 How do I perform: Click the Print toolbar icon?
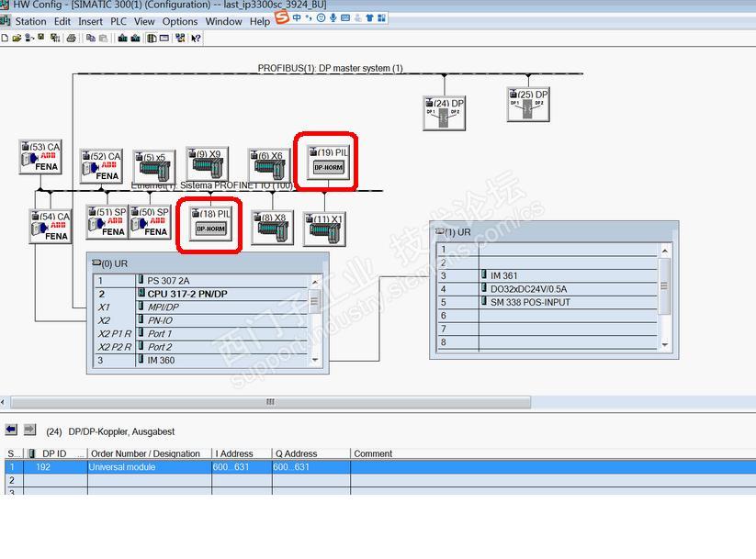click(71, 38)
